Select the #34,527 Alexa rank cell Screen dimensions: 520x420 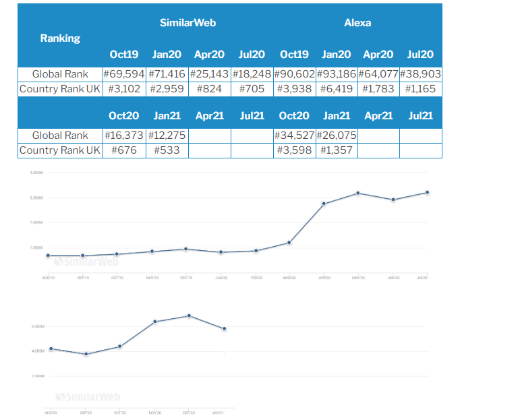(295, 136)
